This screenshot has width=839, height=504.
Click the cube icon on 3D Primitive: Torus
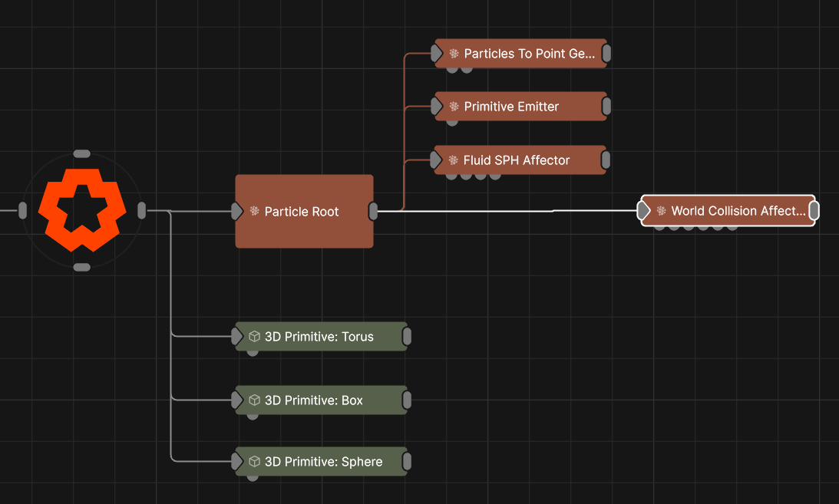[x=254, y=336]
